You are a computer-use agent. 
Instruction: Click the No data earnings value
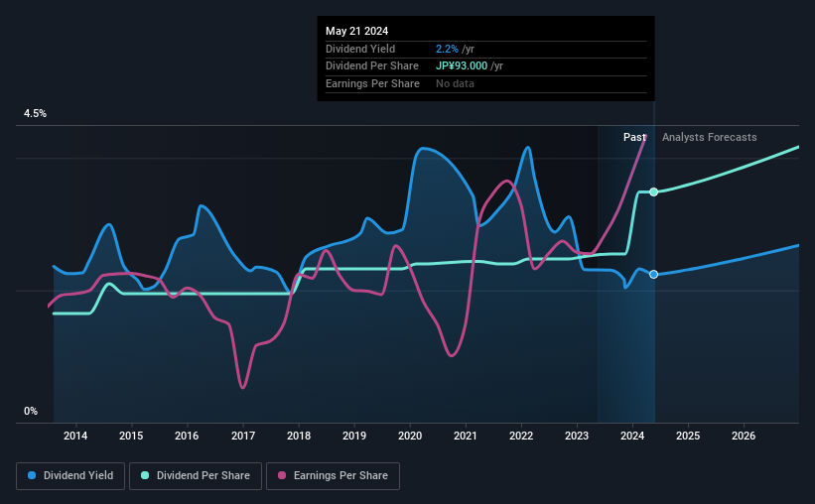(455, 83)
